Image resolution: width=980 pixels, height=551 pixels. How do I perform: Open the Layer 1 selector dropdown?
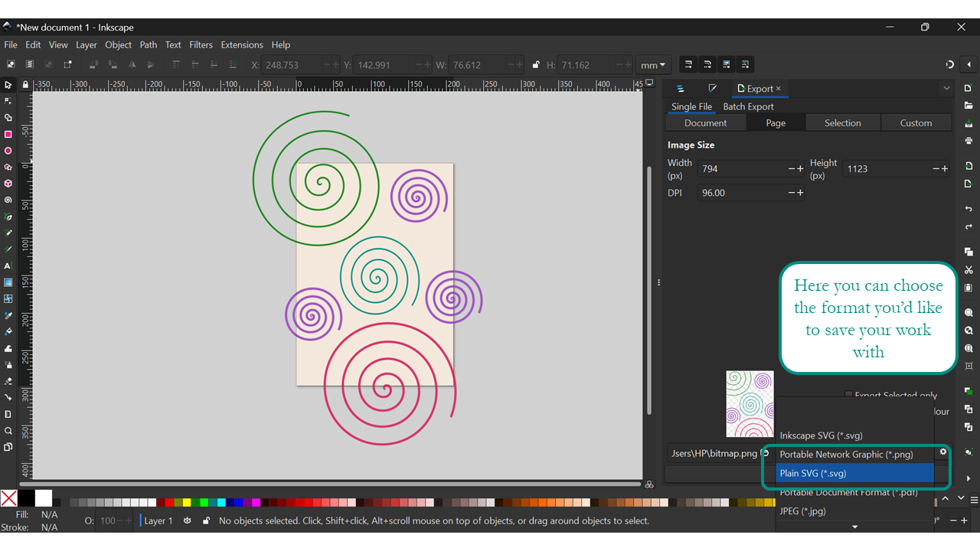158,520
